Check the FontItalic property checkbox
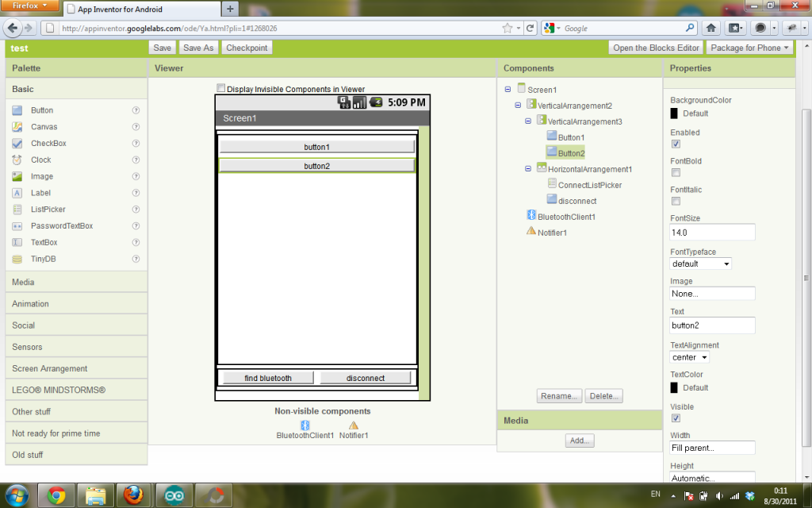The height and width of the screenshot is (508, 812). (x=676, y=201)
